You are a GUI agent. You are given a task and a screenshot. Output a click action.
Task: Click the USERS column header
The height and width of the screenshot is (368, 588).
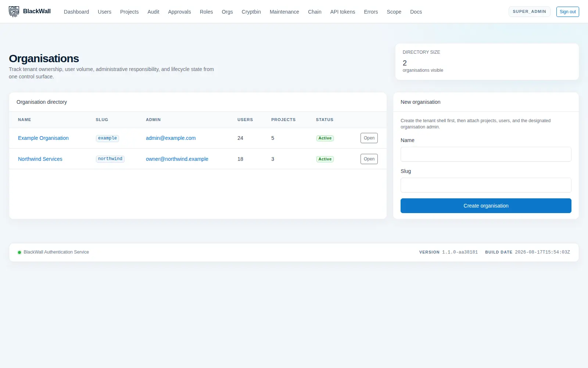(245, 120)
